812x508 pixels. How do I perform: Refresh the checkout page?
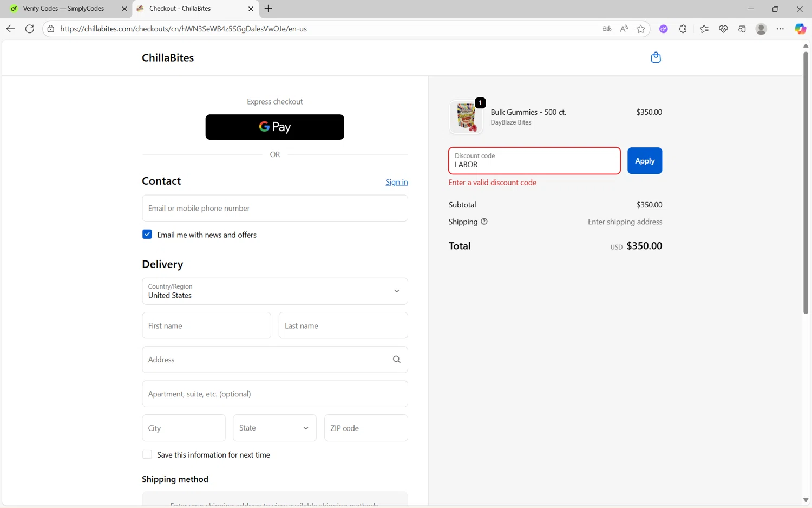click(30, 29)
